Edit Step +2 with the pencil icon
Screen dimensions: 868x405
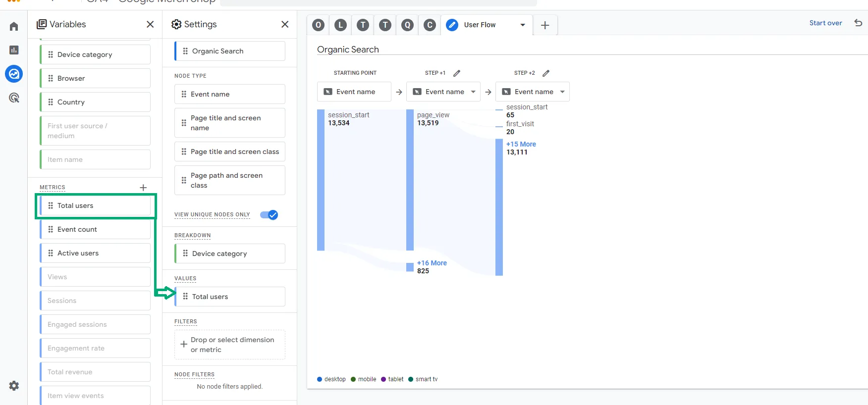(x=546, y=73)
